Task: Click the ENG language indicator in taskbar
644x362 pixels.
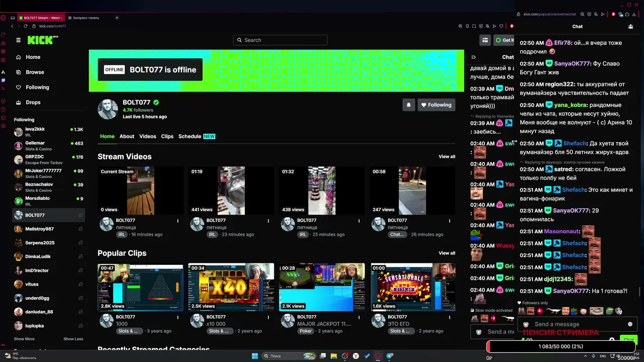Action: point(603,356)
